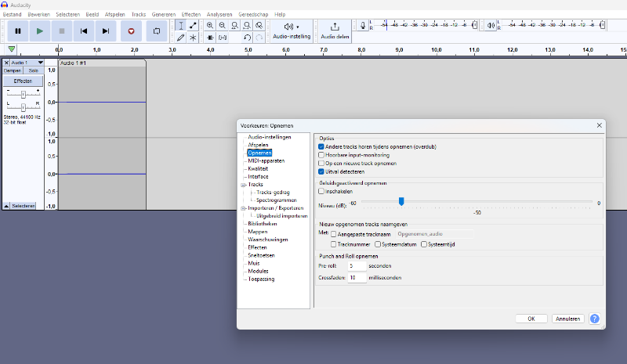Tick the Systeemdatum checkbox

click(x=378, y=244)
